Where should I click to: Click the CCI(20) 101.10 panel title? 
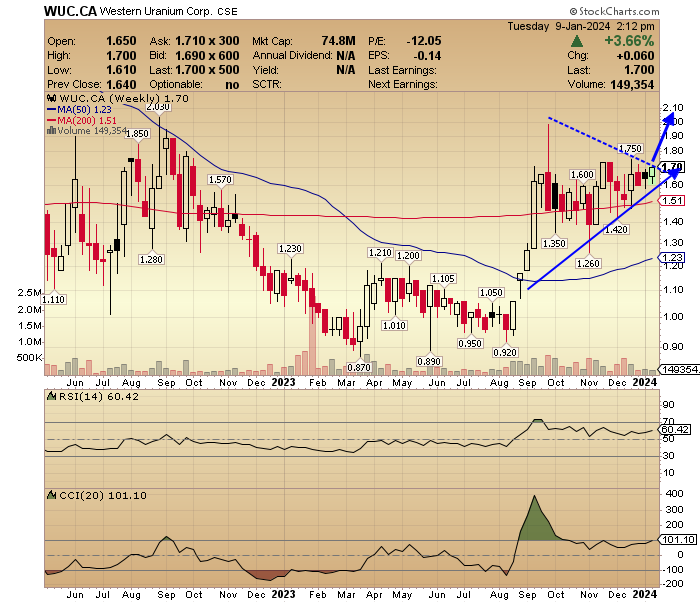(x=103, y=495)
